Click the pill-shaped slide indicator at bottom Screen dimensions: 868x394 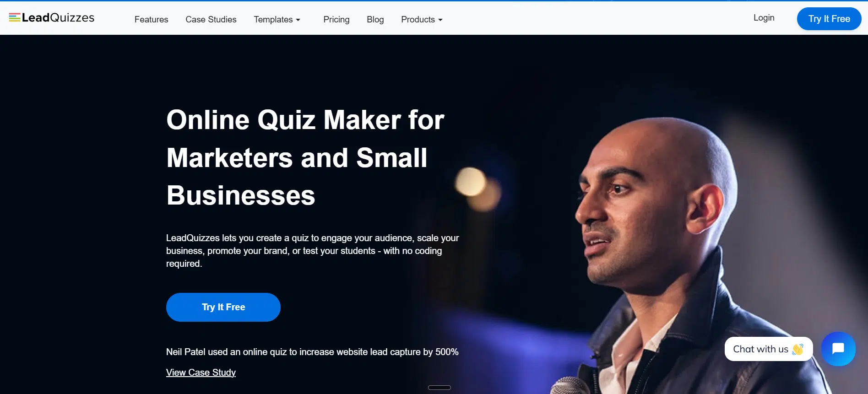[439, 388]
